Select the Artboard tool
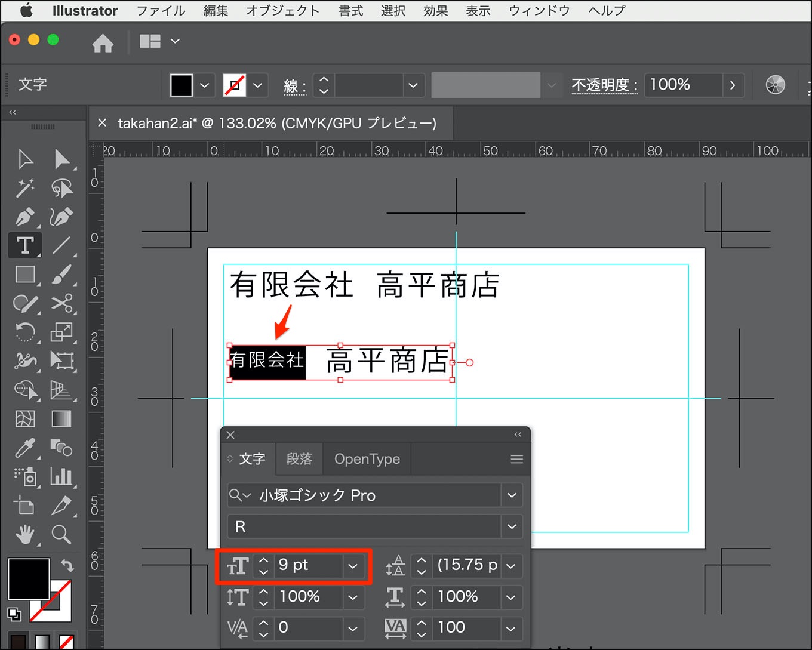The image size is (812, 650). (x=25, y=505)
